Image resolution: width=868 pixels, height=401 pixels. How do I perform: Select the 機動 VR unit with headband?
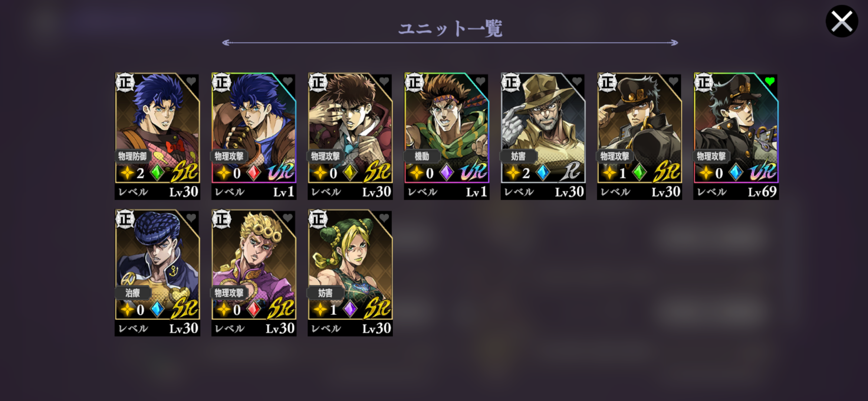(x=447, y=136)
